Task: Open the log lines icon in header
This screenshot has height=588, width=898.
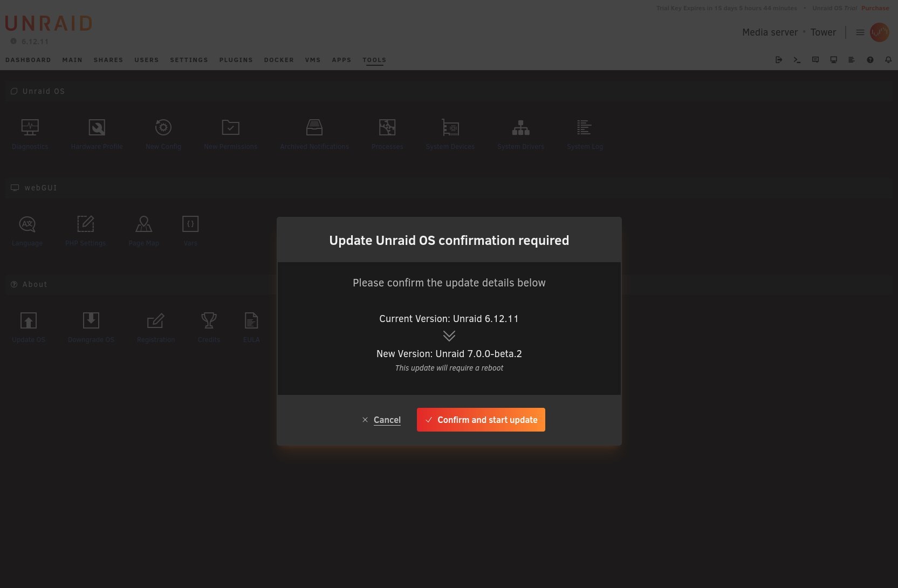Action: point(852,60)
